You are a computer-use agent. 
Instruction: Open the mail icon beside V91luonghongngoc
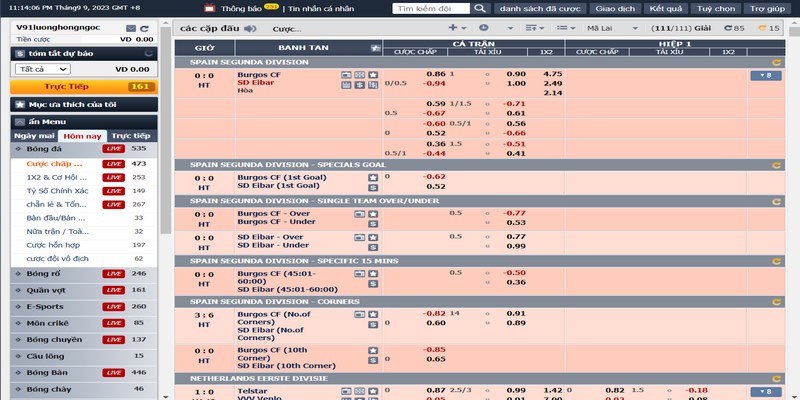131,28
